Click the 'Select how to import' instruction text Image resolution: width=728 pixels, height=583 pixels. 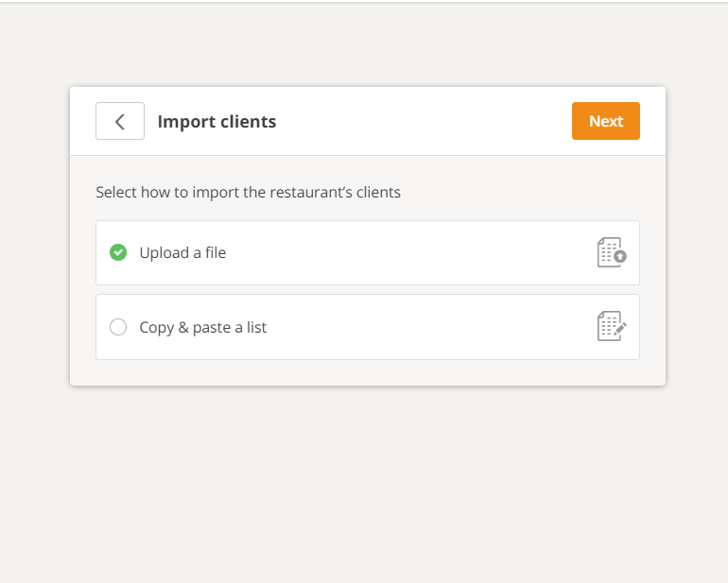pyautogui.click(x=248, y=192)
